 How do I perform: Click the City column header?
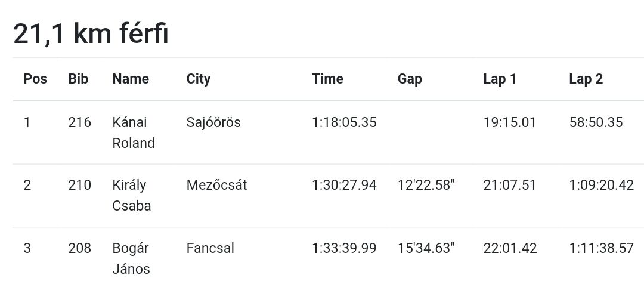click(199, 79)
